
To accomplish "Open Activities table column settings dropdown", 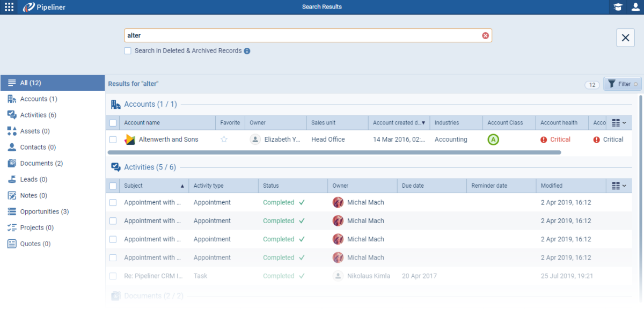I will [x=619, y=186].
